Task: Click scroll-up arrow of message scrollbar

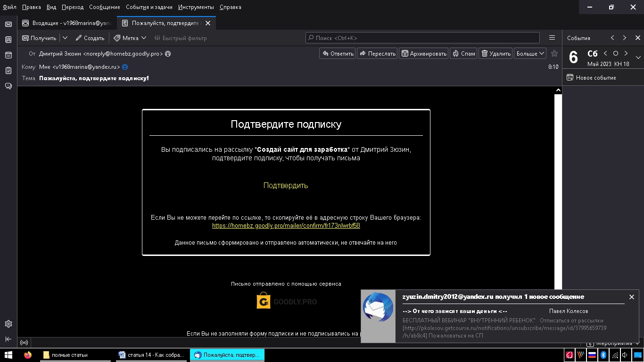Action: (558, 90)
